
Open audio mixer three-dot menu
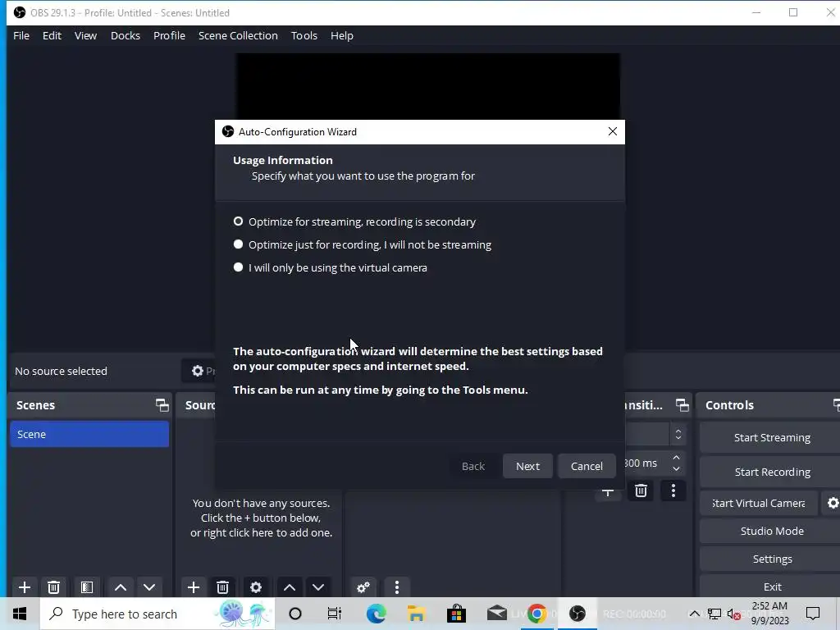pyautogui.click(x=397, y=587)
